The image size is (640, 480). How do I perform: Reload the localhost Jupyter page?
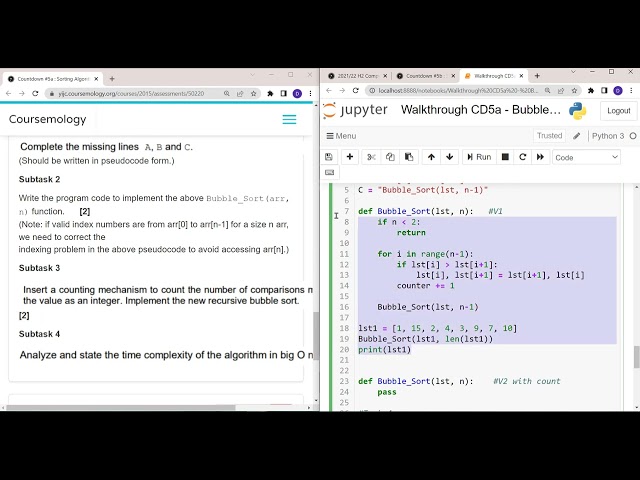[x=356, y=91]
